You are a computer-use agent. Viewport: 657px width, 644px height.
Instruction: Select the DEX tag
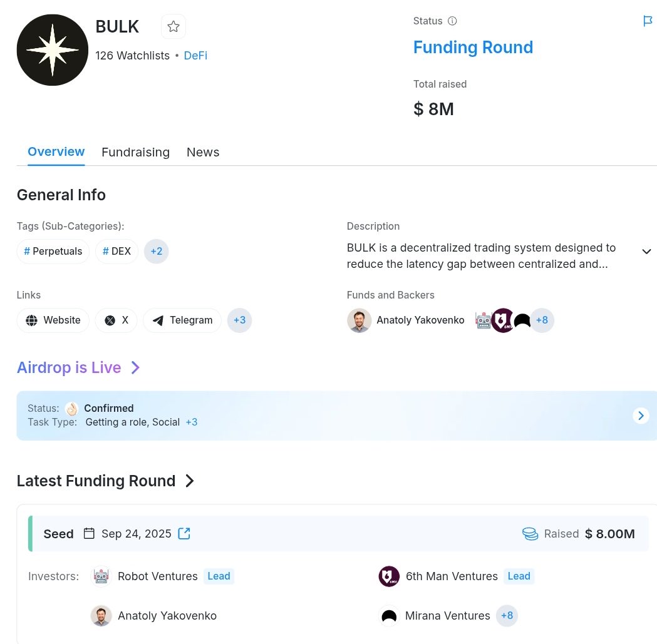tap(116, 251)
